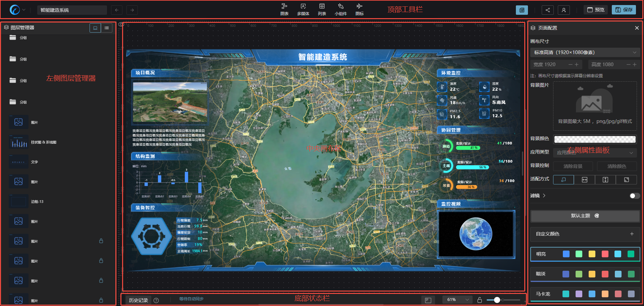Click the 保存 save button
This screenshot has width=644, height=306.
pyautogui.click(x=624, y=10)
